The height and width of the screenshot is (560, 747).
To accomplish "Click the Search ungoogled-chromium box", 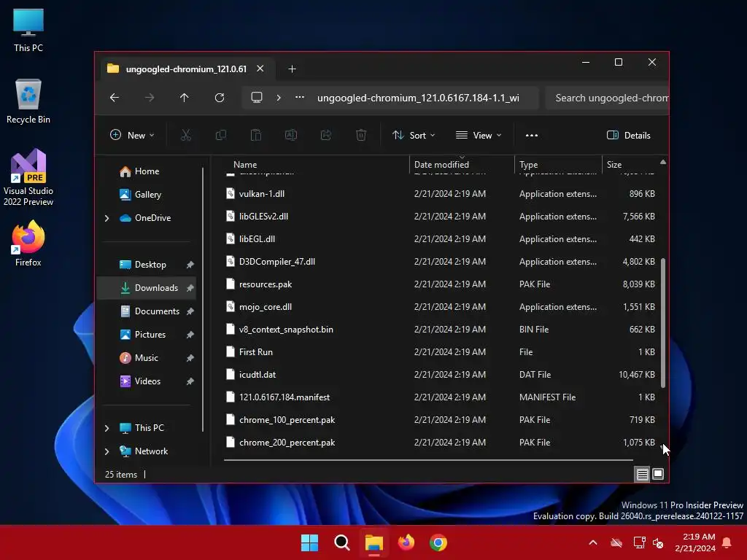I will pos(607,98).
